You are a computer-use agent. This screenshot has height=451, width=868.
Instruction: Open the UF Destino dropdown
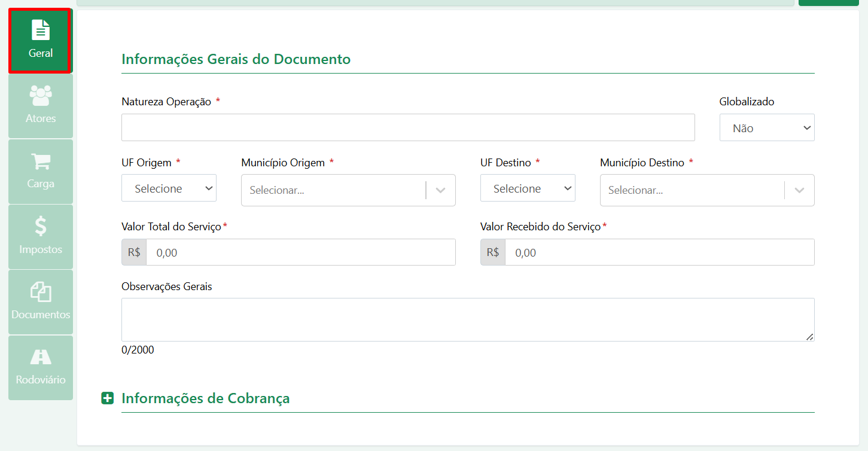(x=528, y=188)
